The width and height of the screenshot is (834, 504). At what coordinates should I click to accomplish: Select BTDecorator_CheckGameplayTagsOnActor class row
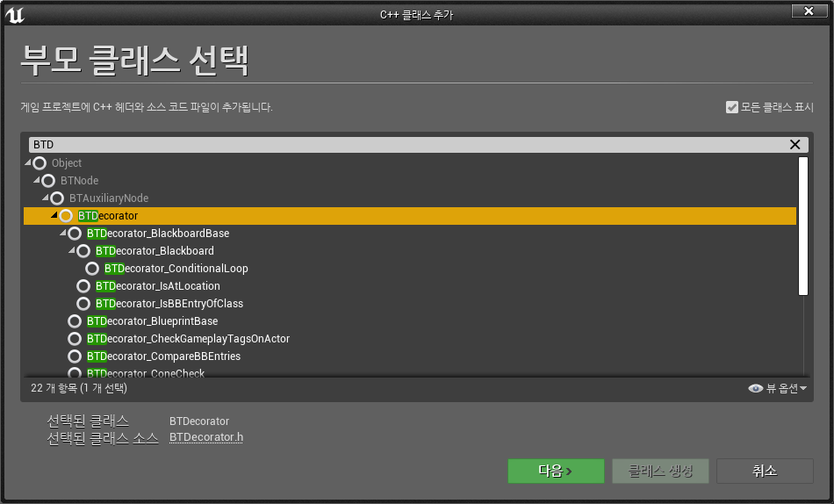coord(410,338)
